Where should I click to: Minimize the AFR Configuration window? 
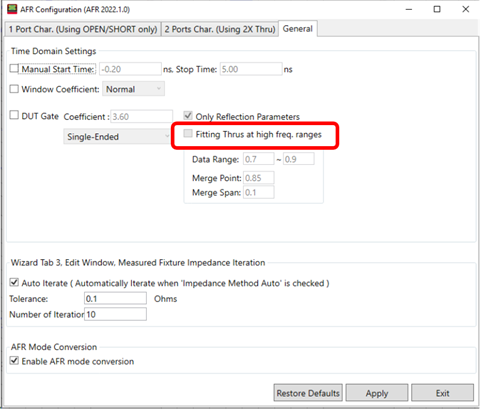point(409,9)
